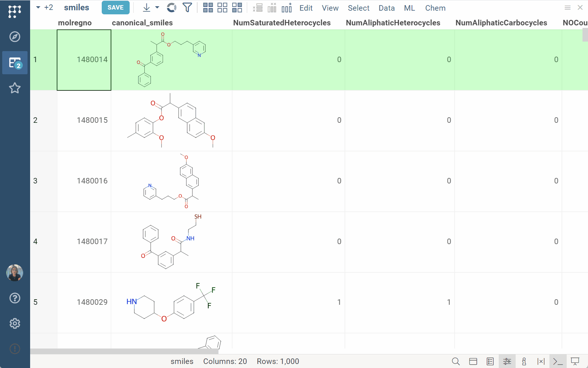This screenshot has height=368, width=588.
Task: Toggle the variables |x| panel
Action: click(541, 361)
